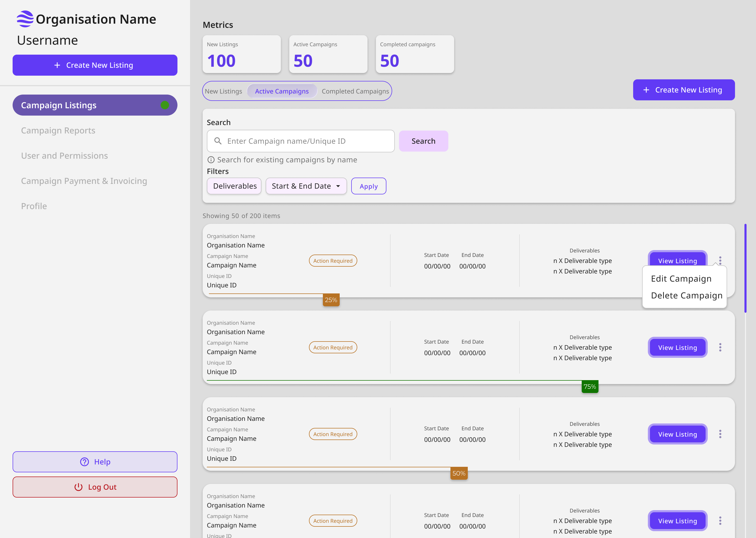Viewport: 756px width, 538px height.
Task: Click the New Listings metric card
Action: click(241, 54)
